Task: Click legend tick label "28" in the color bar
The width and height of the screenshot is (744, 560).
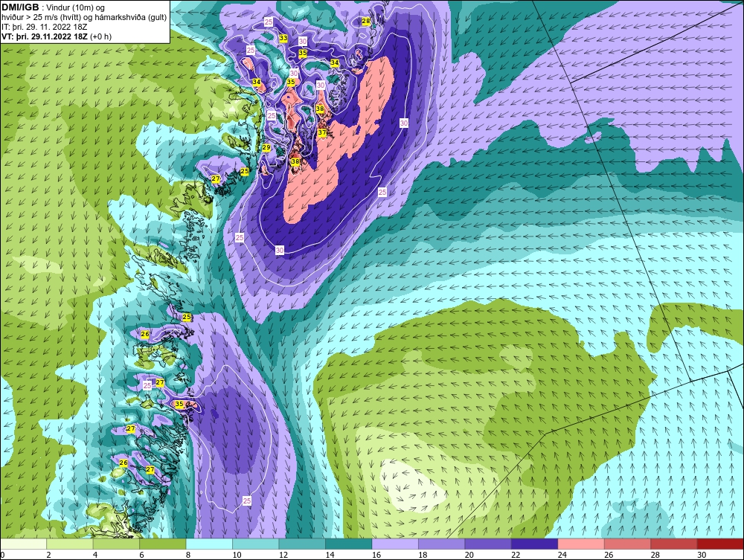Action: [x=655, y=555]
